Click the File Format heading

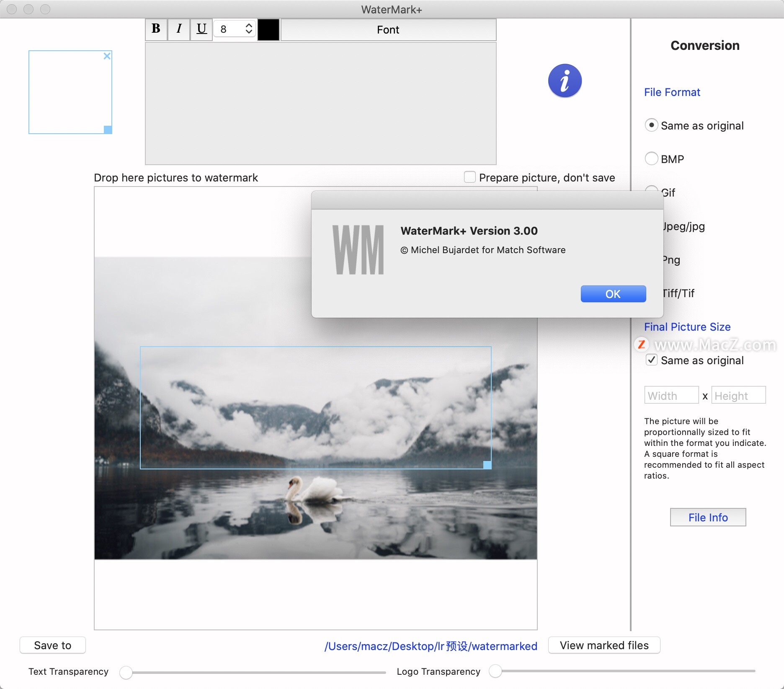[672, 92]
